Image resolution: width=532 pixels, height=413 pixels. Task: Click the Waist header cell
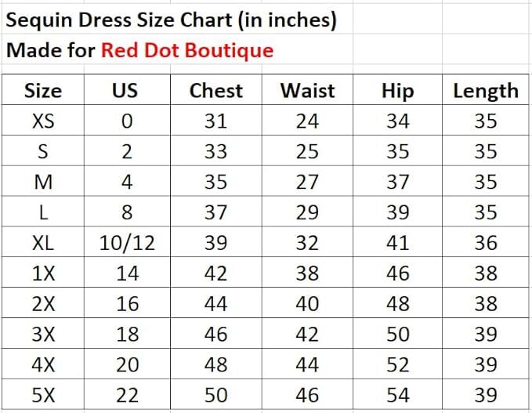point(307,90)
